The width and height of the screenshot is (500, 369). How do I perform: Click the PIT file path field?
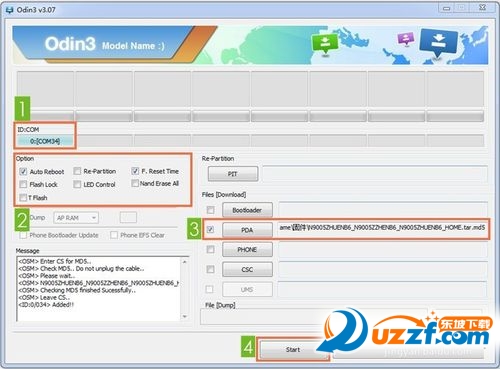[x=375, y=173]
